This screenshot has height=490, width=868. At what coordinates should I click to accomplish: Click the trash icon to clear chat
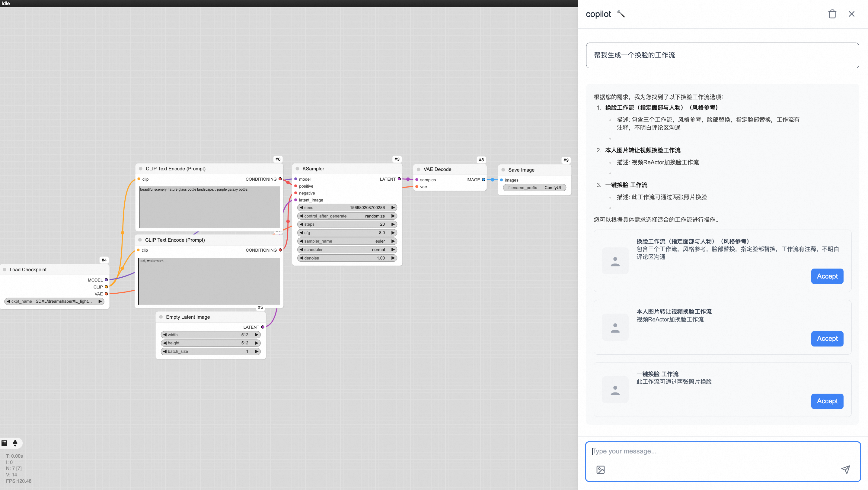[832, 14]
